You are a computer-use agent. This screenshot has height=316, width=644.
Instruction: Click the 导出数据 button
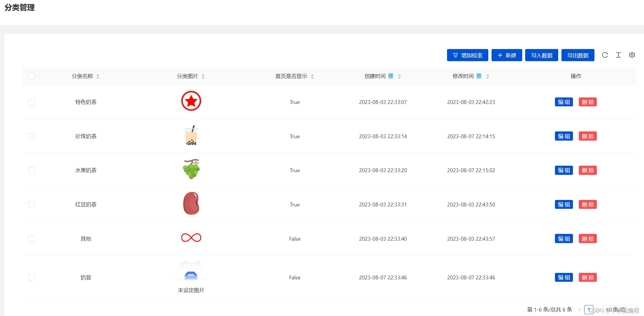578,55
